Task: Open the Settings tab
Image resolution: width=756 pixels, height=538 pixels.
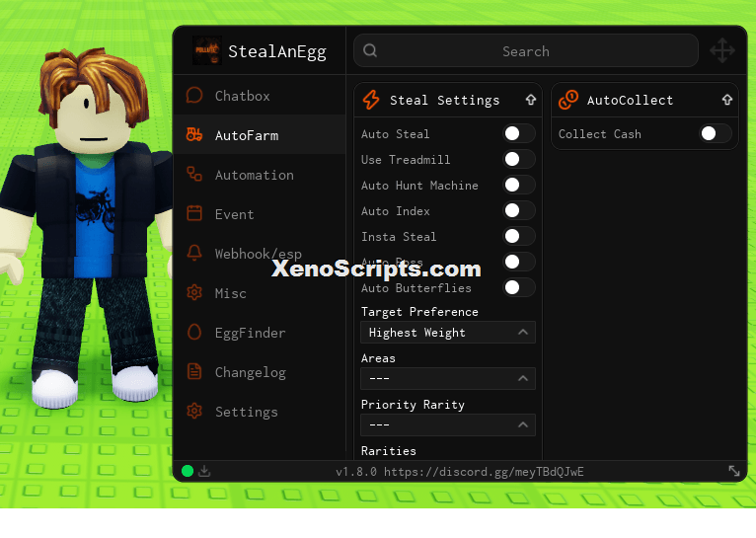Action: pos(260,412)
